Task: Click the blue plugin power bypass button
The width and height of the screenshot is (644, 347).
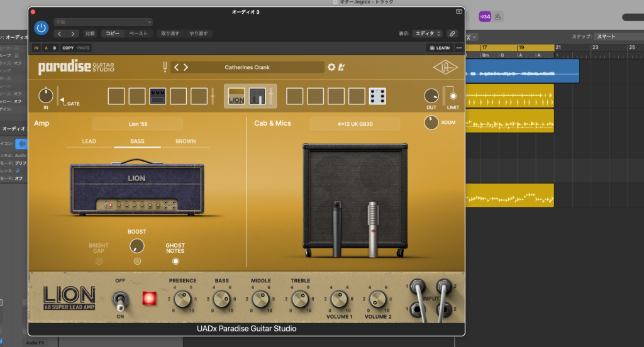Action: tap(42, 28)
